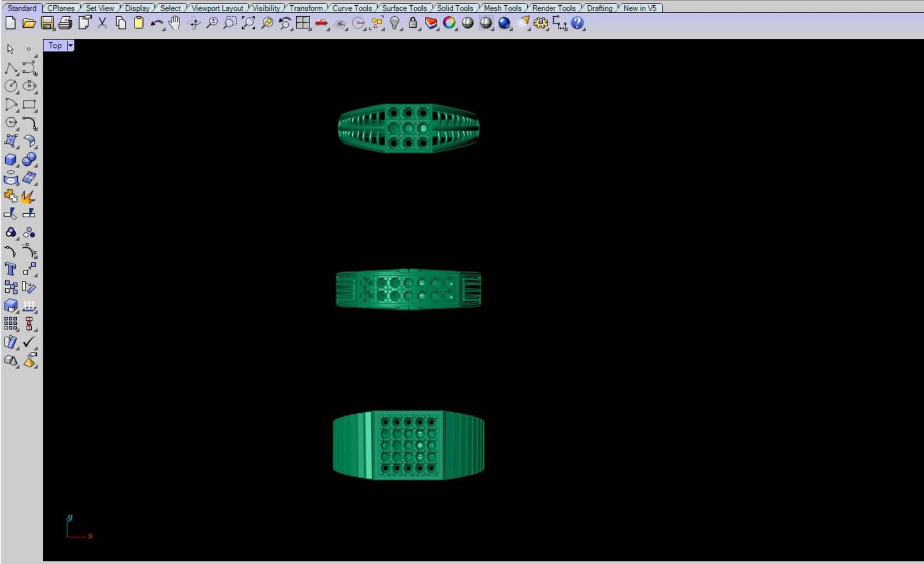Select the Text object tool
Image resolution: width=924 pixels, height=564 pixels.
(10, 269)
